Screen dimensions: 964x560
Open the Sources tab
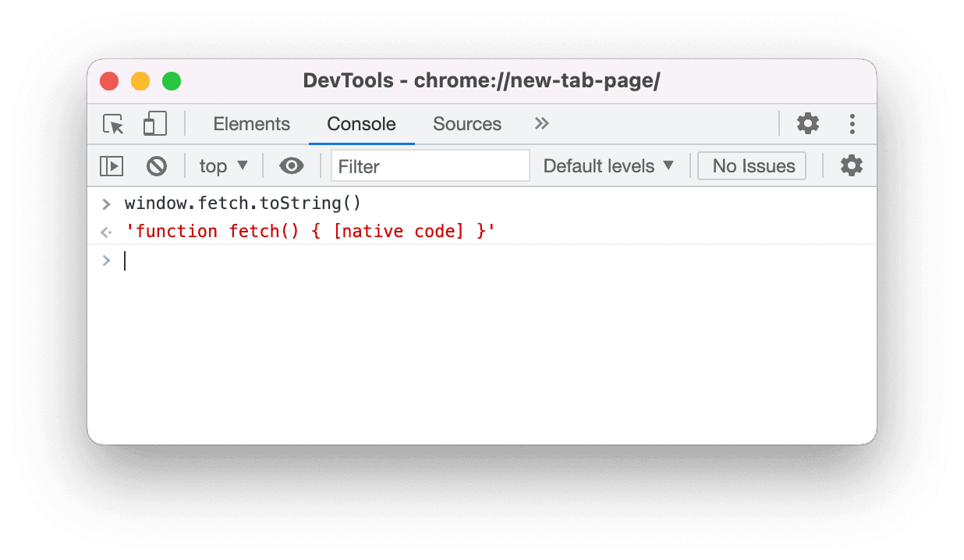[467, 124]
